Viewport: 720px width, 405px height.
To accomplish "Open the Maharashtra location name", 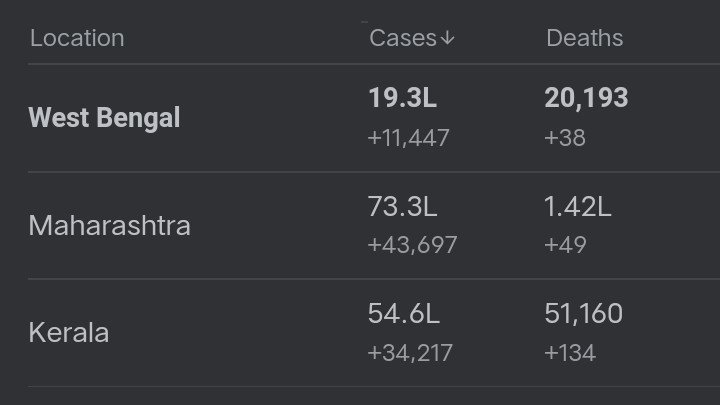I will pos(109,225).
